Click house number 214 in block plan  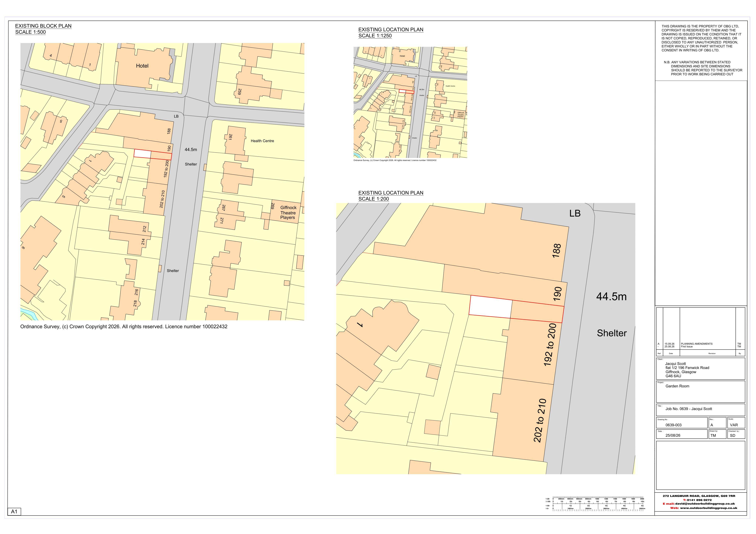(143, 242)
